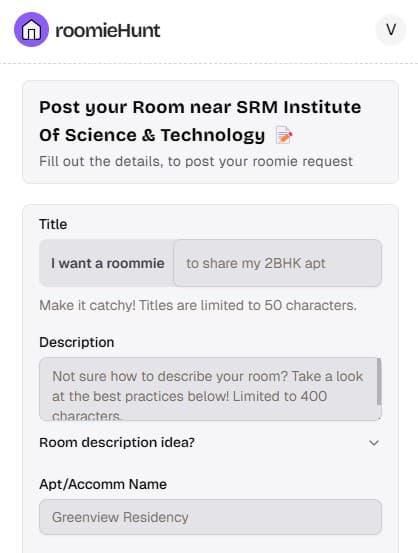Open the 'Room description idea?' section

point(210,443)
